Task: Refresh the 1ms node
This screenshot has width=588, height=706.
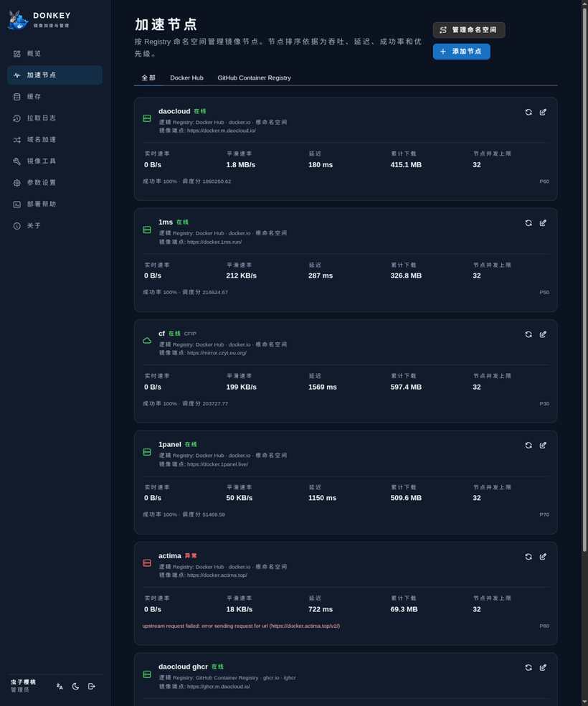Action: point(528,223)
